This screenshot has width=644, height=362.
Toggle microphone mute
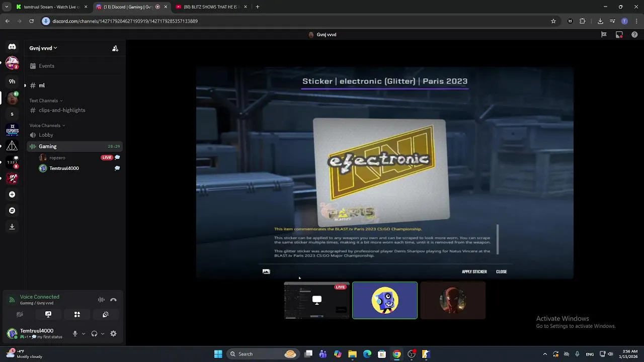coord(75,334)
